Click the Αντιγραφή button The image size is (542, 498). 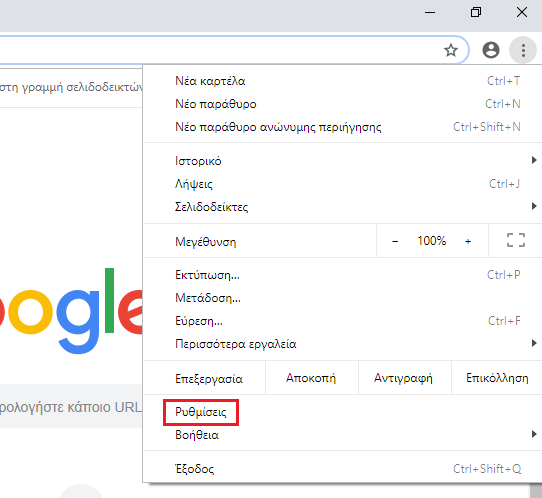[x=404, y=378]
